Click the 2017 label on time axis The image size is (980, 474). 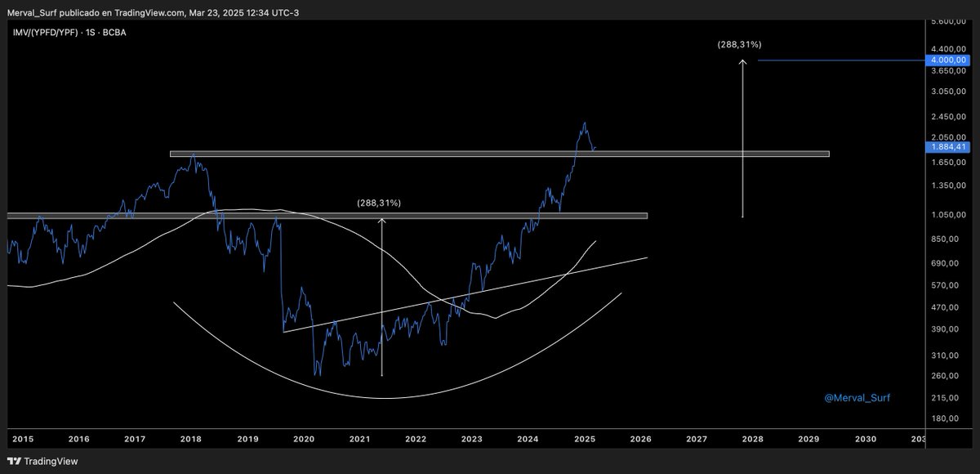coord(135,439)
